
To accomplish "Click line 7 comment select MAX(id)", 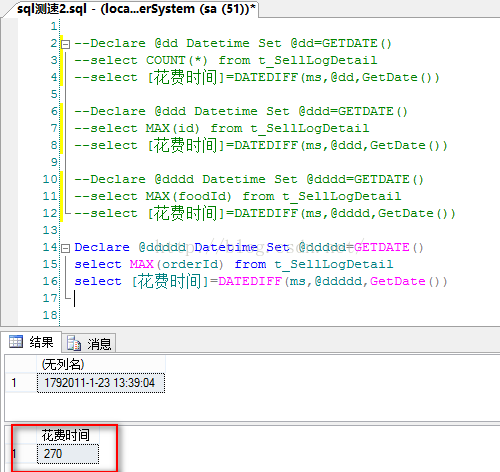I will click(222, 128).
